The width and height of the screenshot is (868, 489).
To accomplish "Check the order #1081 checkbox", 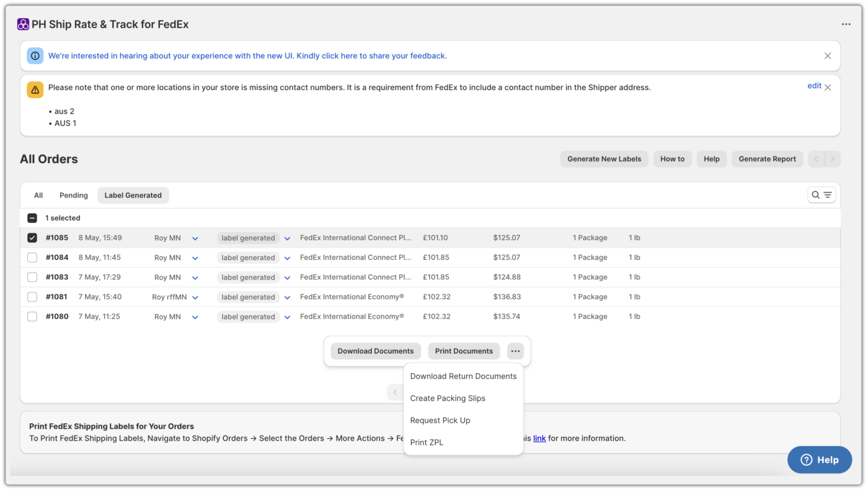I will (32, 297).
